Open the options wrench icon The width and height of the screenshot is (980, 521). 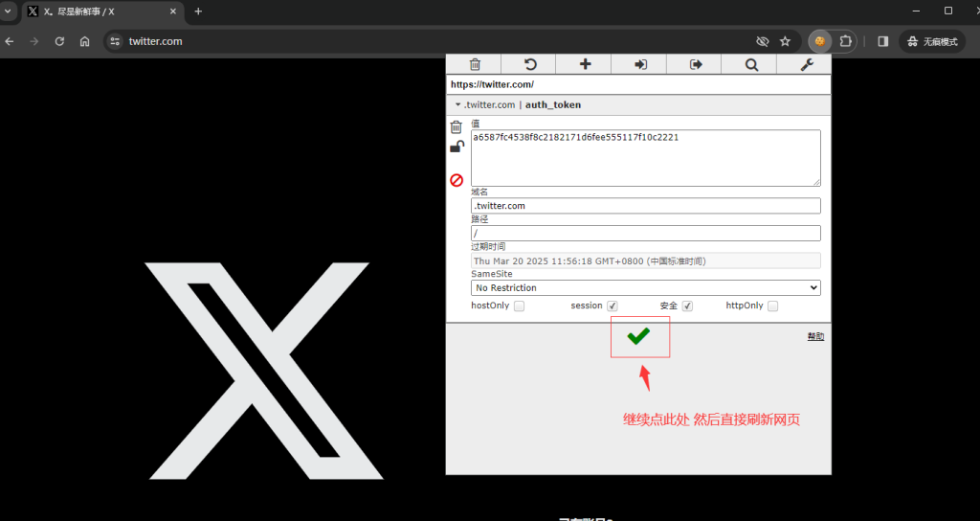tap(806, 64)
